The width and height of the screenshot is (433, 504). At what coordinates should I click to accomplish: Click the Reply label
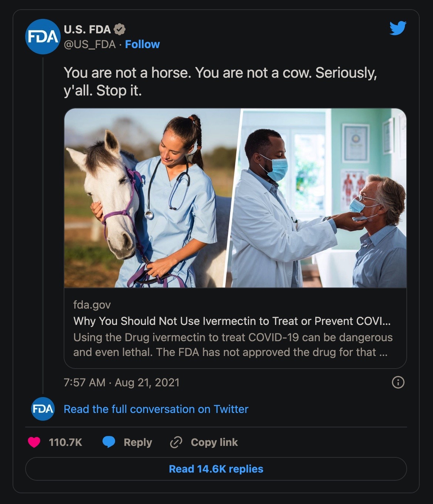tap(138, 442)
